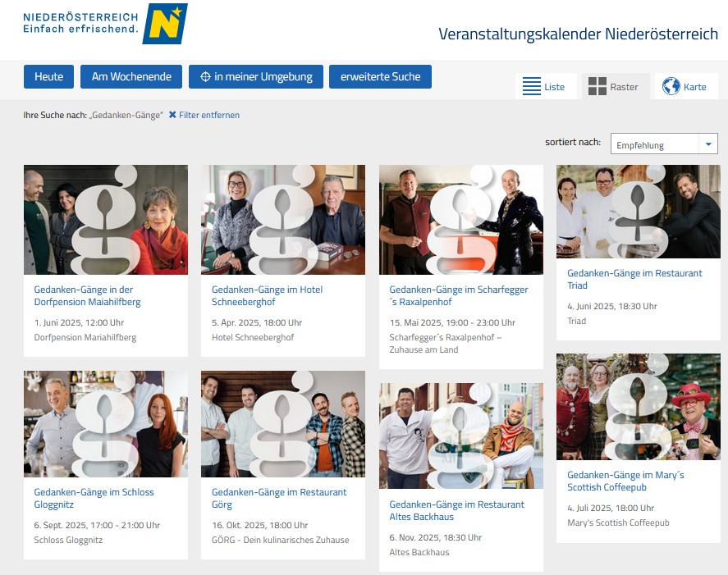Click the Mary's Scottish Coffeepub event image
The height and width of the screenshot is (575, 728).
click(639, 407)
